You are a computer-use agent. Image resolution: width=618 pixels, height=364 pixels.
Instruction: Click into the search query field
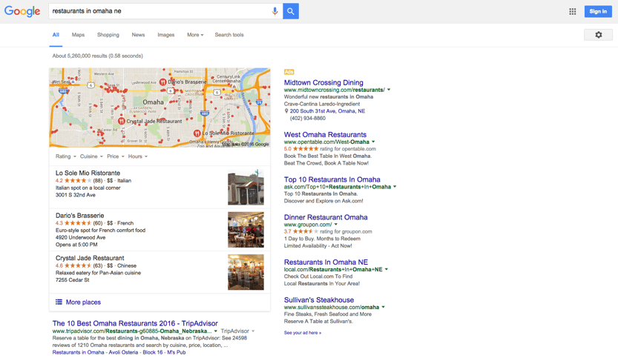[160, 11]
